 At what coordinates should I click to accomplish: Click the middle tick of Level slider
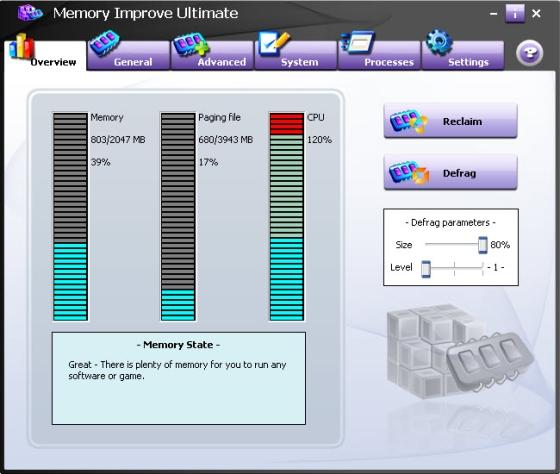[x=454, y=269]
